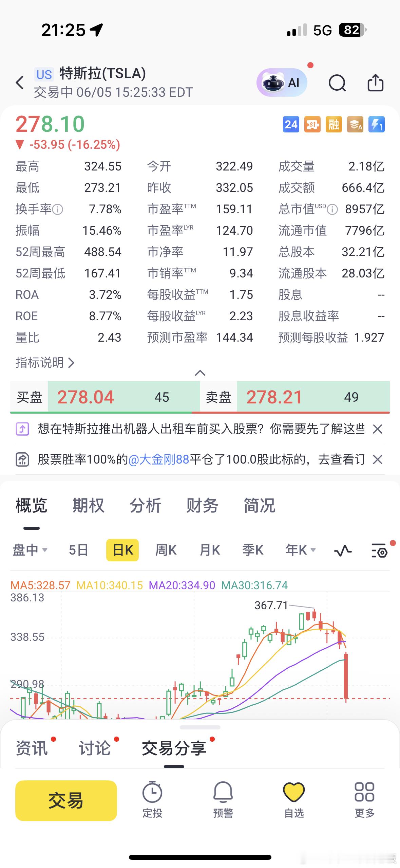Viewport: 400px width, 868px height.
Task: Tap the blue 24-hour trading badge
Action: click(x=291, y=125)
